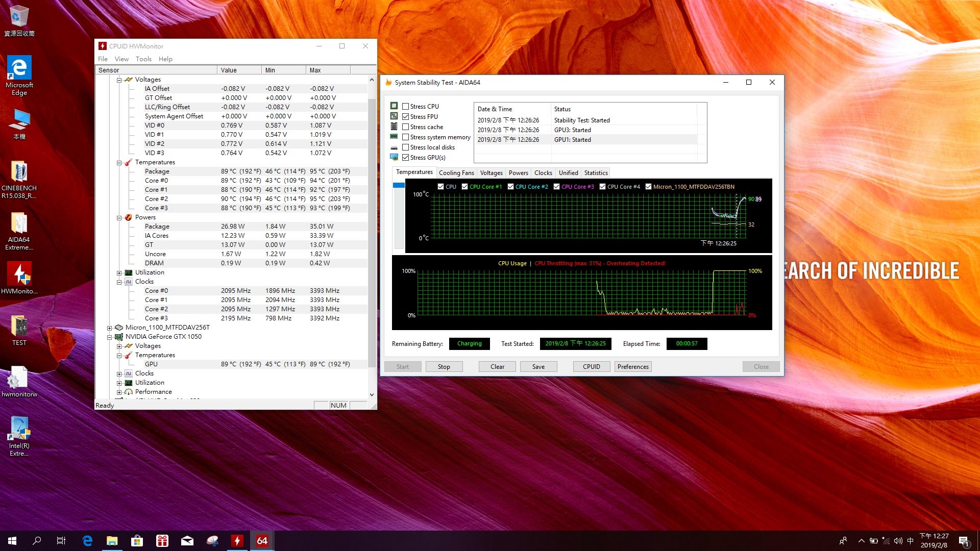Screen dimensions: 980x551
Task: Collapse the NVIDIA GeForce GTX 1050 node
Action: click(109, 337)
